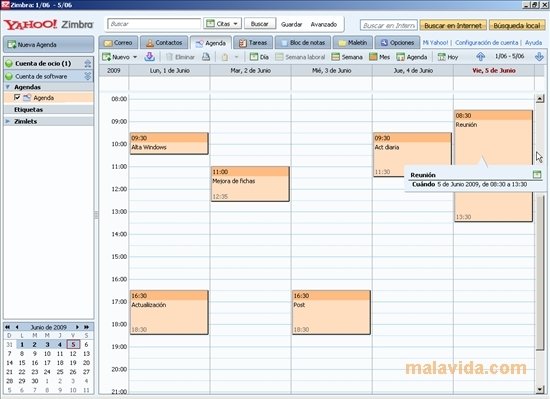Click the Lun, 1 de Junio column header
Image resolution: width=550 pixels, height=399 pixels.
tap(169, 70)
